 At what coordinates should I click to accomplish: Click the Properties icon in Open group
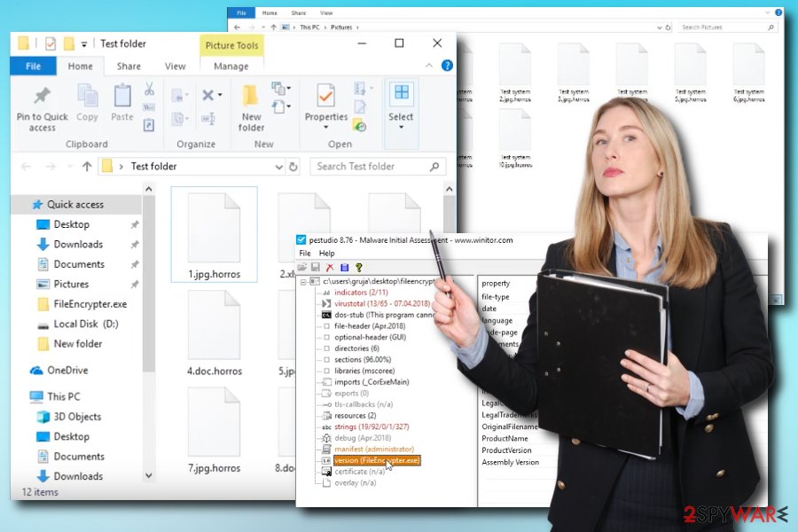325,96
